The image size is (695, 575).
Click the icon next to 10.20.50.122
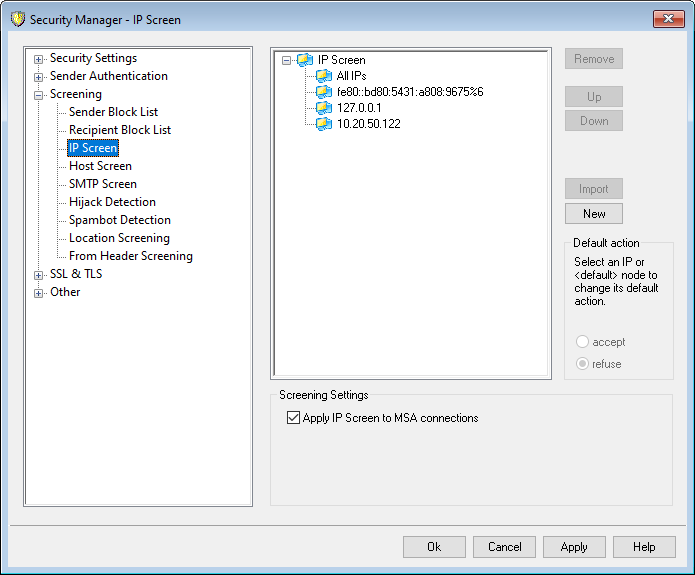coord(324,124)
